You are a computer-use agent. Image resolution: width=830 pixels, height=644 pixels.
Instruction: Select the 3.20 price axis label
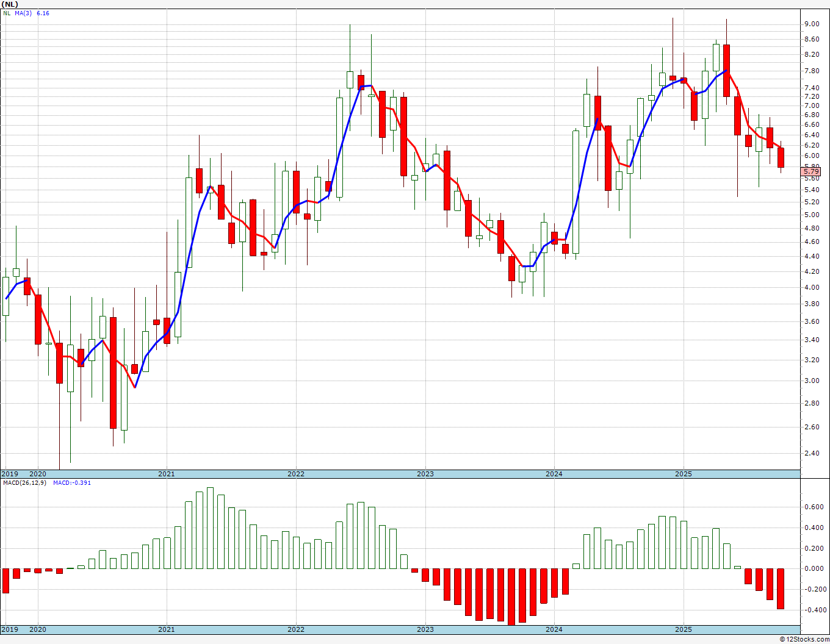[x=812, y=360]
